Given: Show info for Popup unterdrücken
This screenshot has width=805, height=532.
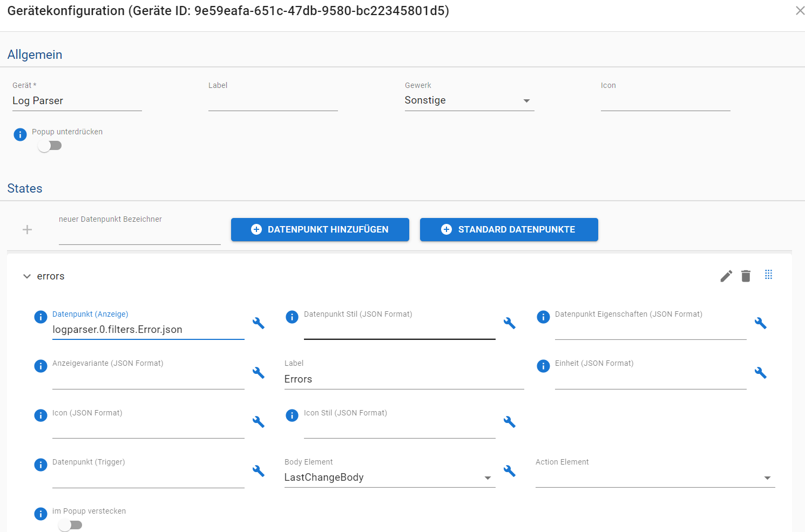Looking at the screenshot, I should 20,135.
